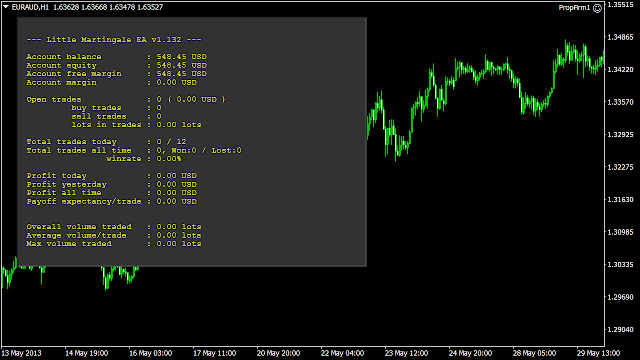Click the Payoff expectancy/trade line
This screenshot has width=640, height=360.
click(111, 202)
